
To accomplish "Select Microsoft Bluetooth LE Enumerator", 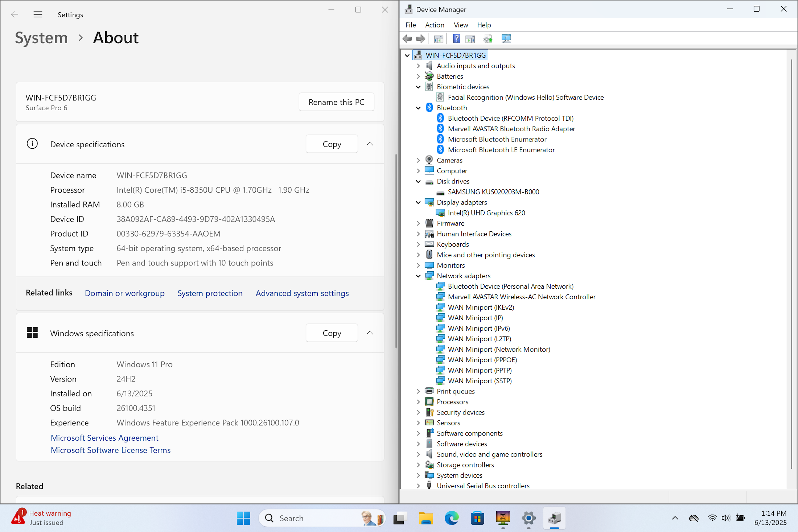I will [501, 150].
